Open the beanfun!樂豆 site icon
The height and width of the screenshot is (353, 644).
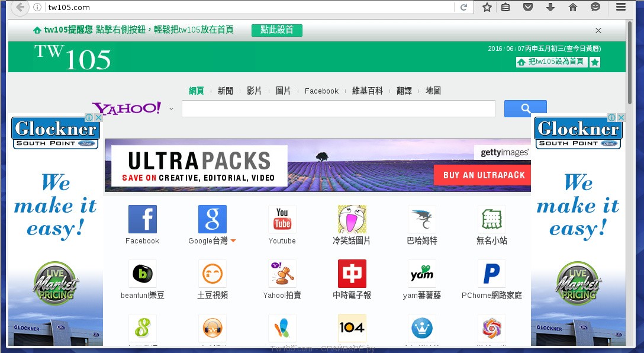(143, 273)
